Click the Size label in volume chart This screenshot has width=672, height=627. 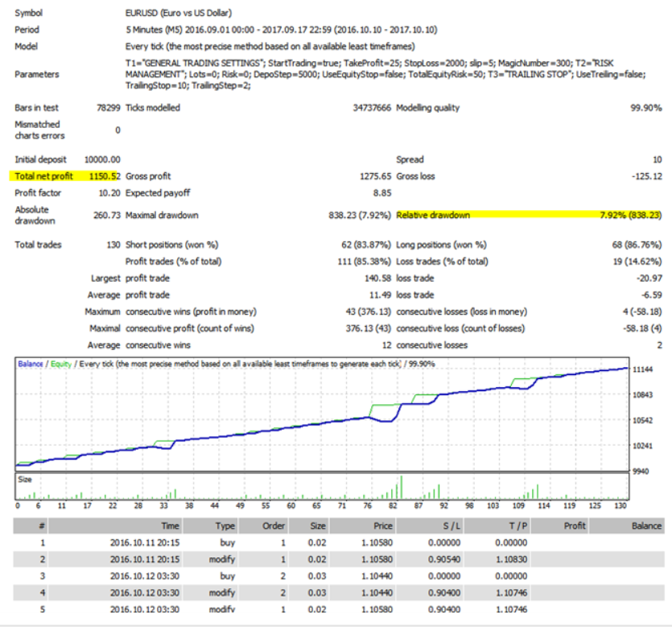coord(25,478)
